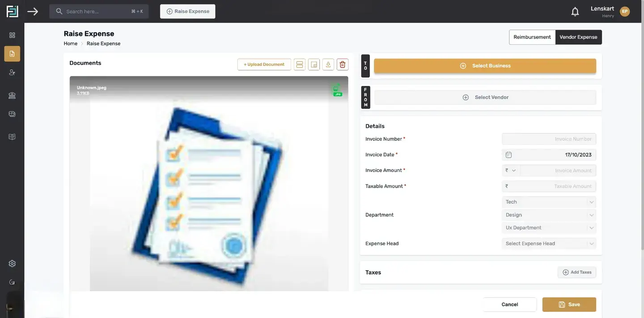Click the Raise Expense breadcrumb
This screenshot has height=318, width=644.
click(x=104, y=43)
